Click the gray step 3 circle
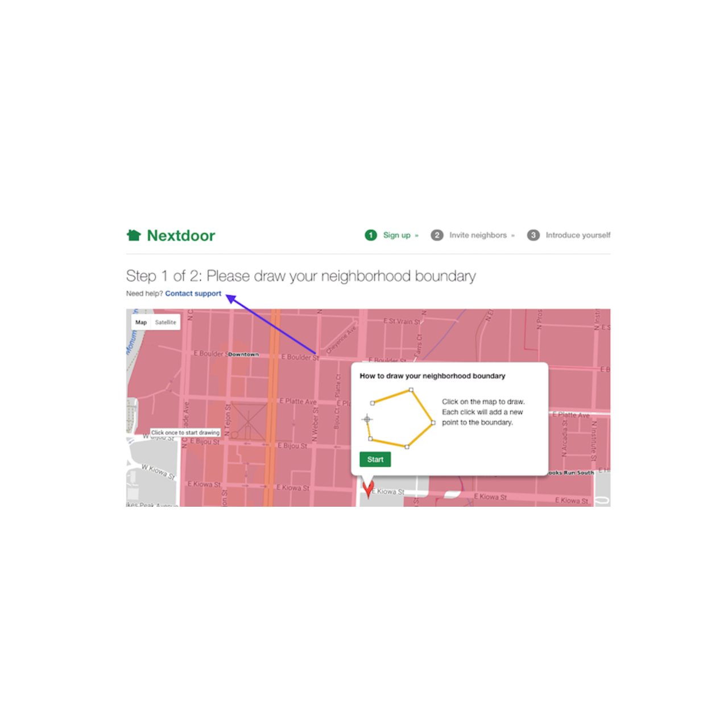The height and width of the screenshot is (728, 728). [x=533, y=235]
